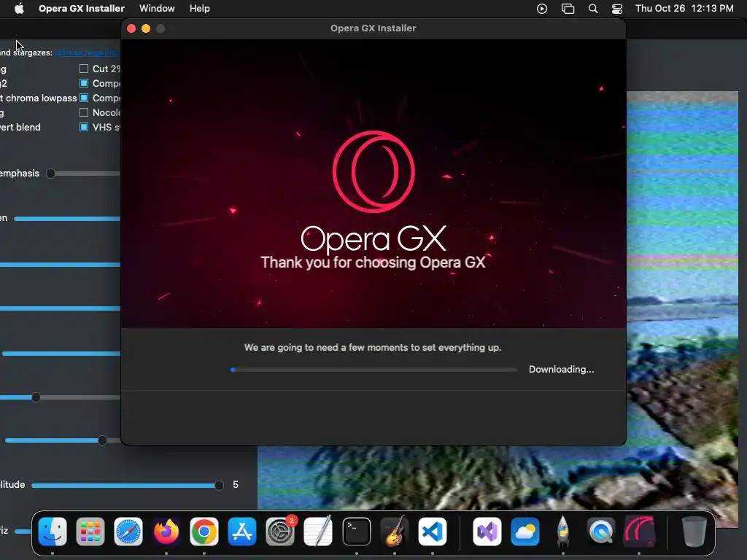Click the installer download progress bar
Image resolution: width=747 pixels, height=560 pixels.
pos(373,370)
